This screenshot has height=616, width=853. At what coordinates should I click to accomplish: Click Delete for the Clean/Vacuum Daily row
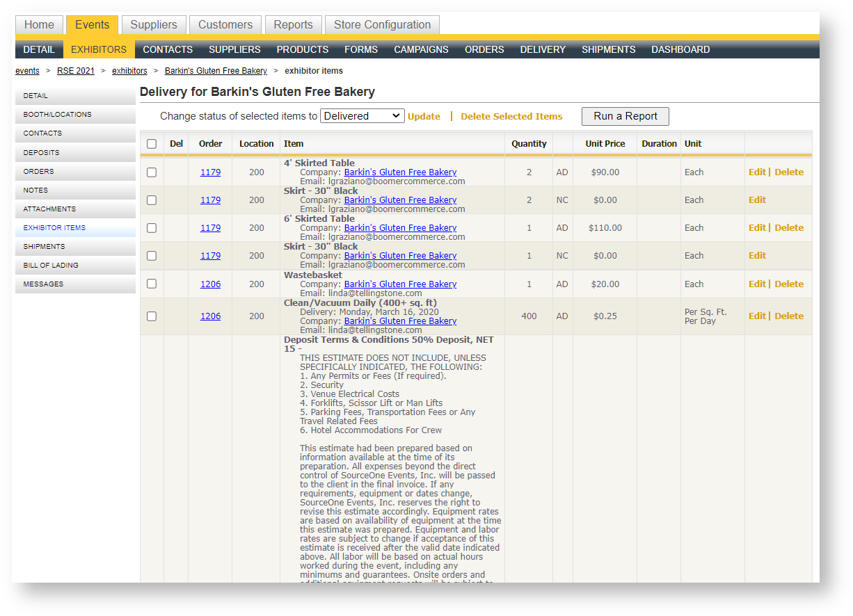[789, 316]
